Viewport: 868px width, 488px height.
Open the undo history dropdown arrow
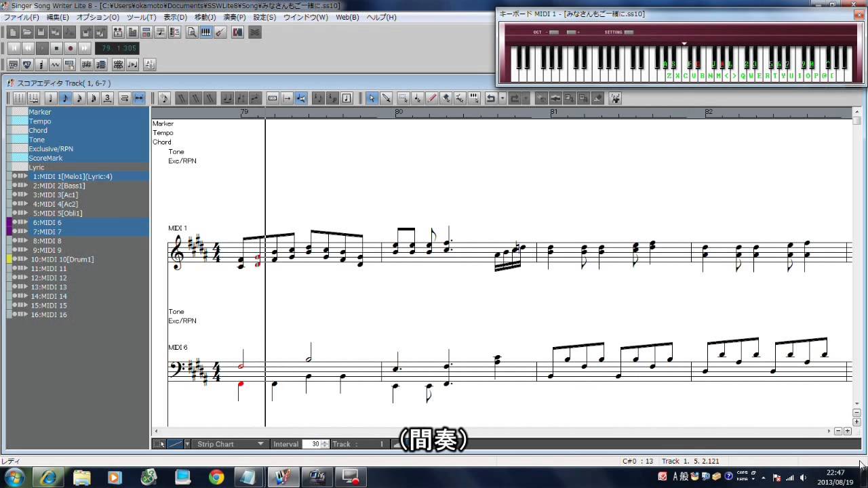(x=502, y=98)
